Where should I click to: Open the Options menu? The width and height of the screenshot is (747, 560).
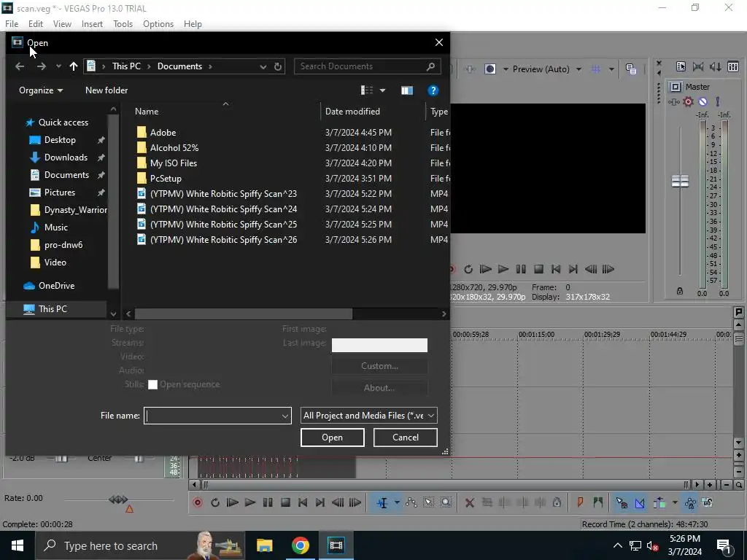tap(158, 24)
